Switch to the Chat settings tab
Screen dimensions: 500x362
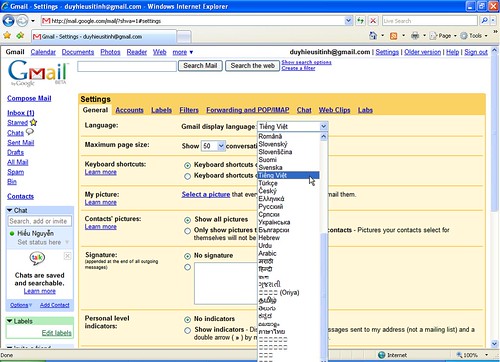304,110
